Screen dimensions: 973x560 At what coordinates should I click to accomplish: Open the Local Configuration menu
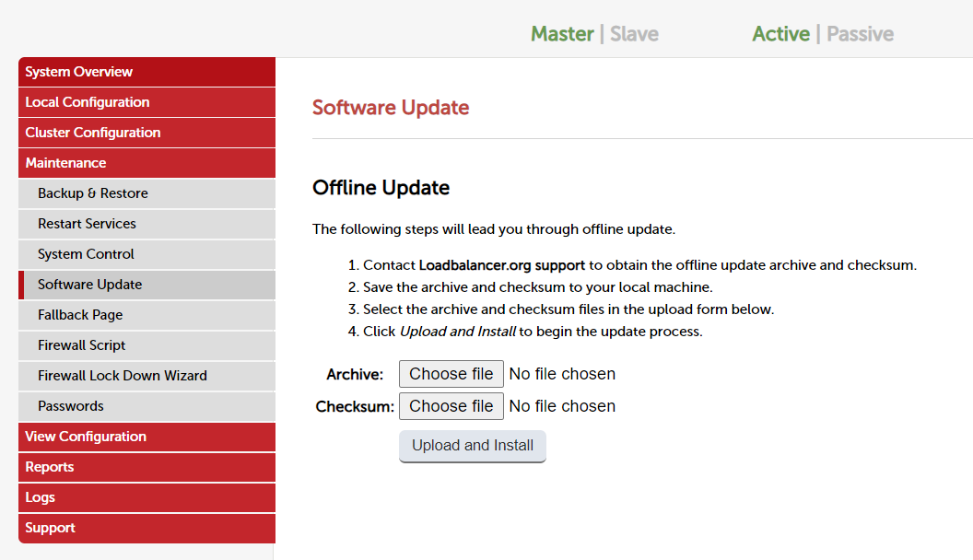point(147,102)
